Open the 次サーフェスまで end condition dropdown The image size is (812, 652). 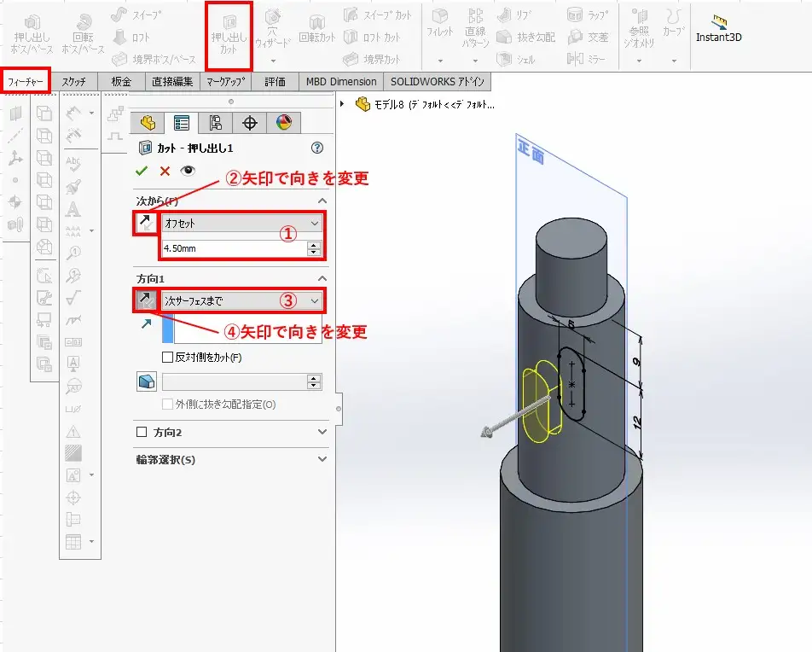241,300
